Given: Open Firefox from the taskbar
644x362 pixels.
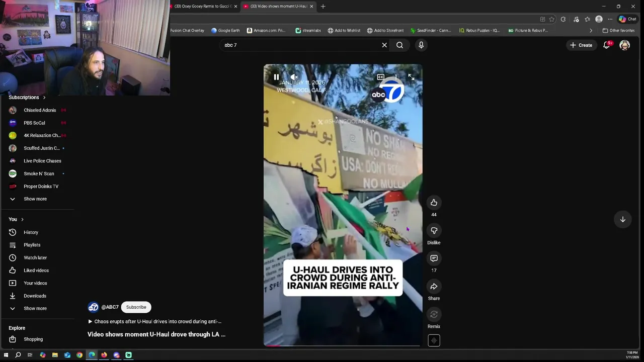Looking at the screenshot, I should pyautogui.click(x=104, y=355).
